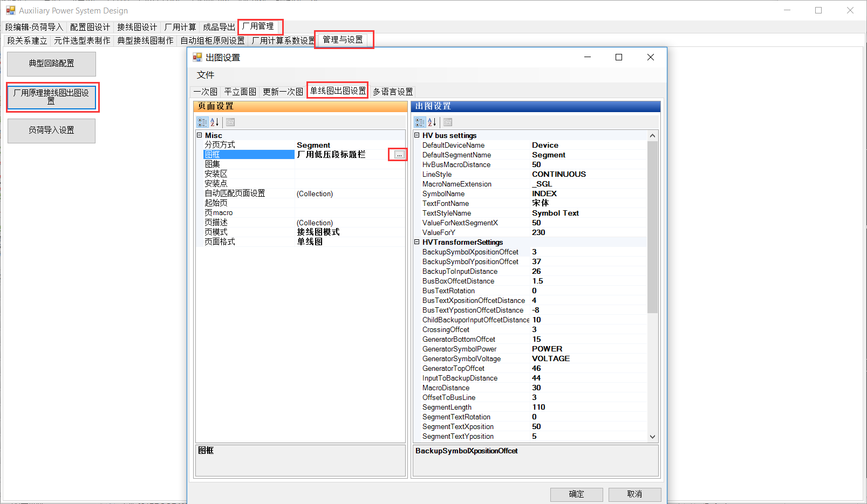This screenshot has width=867, height=504.
Task: Confirm with the 确定 button
Action: [x=577, y=494]
